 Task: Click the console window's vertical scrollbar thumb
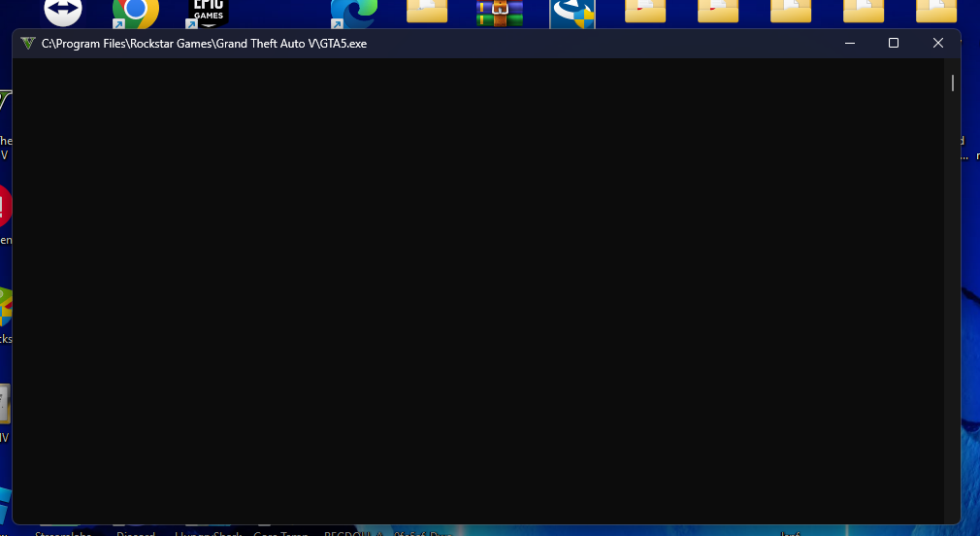pos(953,83)
